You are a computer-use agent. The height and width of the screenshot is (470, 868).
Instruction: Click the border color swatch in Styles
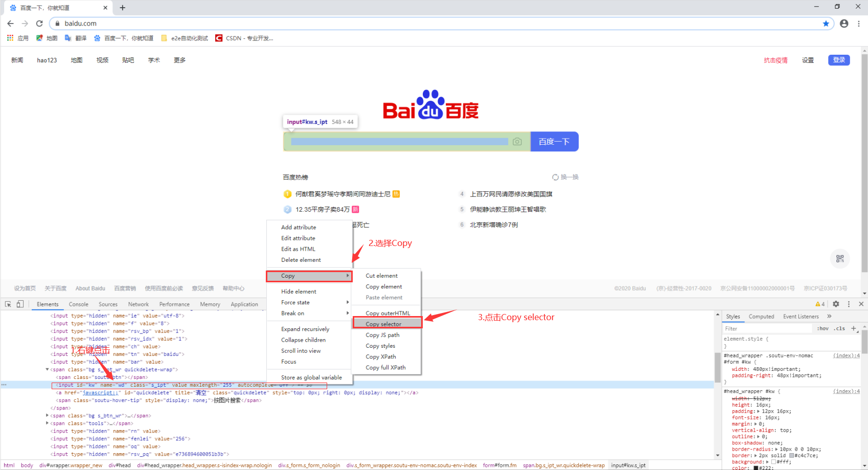(791, 455)
